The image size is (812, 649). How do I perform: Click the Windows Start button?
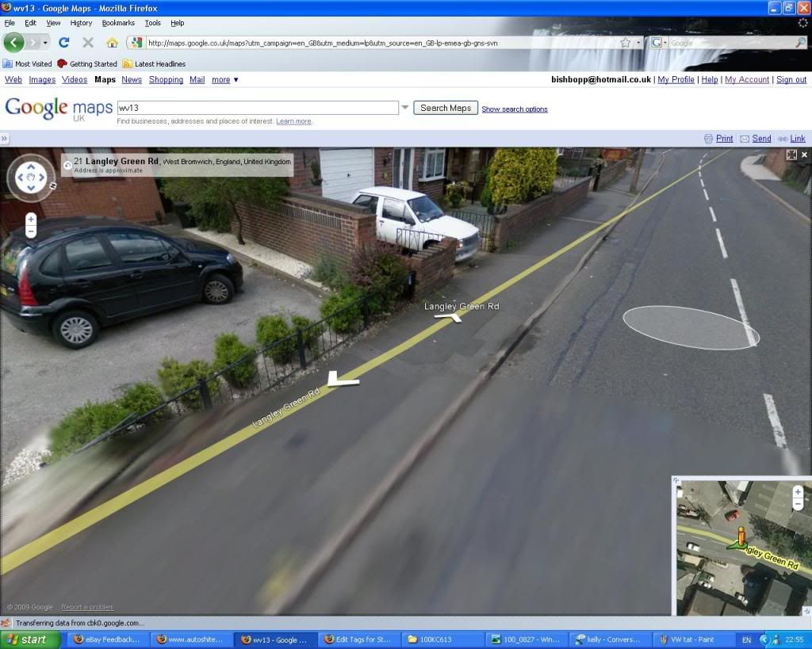(30, 639)
